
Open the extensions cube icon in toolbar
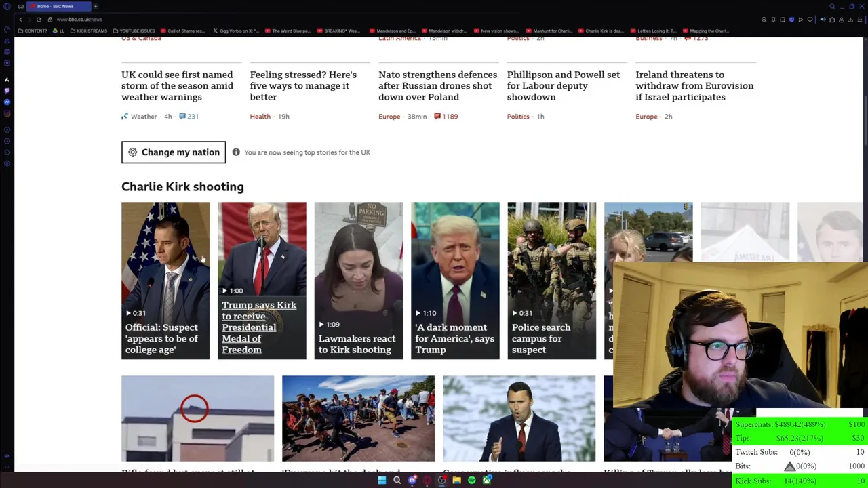point(832,20)
